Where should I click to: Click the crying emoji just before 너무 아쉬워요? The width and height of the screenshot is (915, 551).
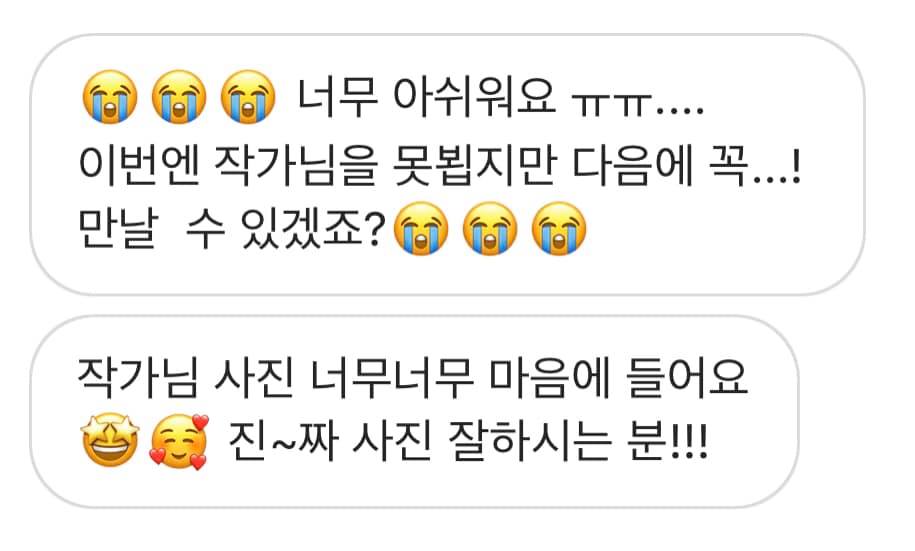247,97
